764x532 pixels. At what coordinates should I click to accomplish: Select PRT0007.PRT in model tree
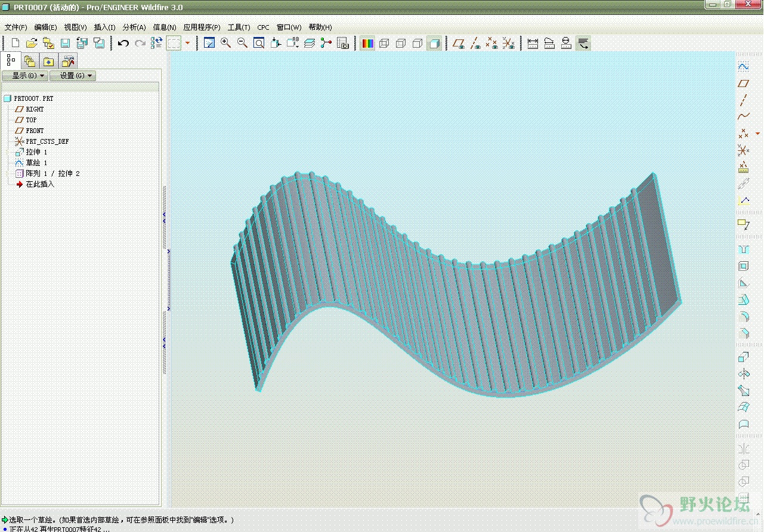tap(33, 98)
